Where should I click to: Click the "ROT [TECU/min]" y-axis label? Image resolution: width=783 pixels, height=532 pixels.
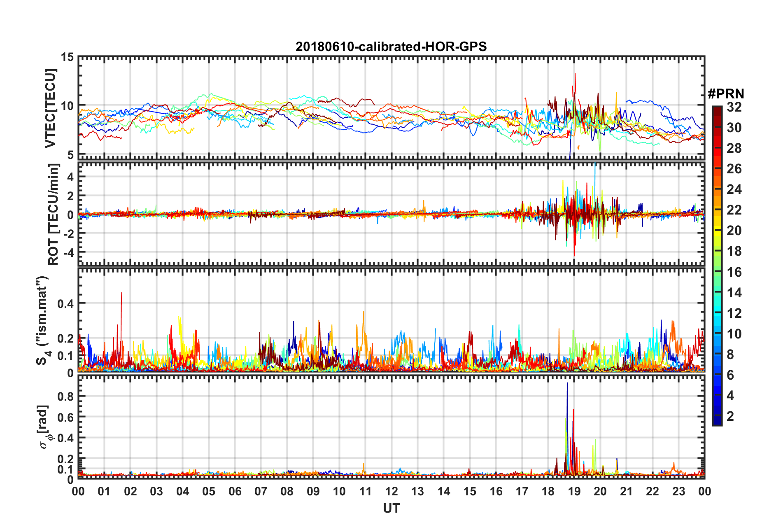tap(53, 214)
